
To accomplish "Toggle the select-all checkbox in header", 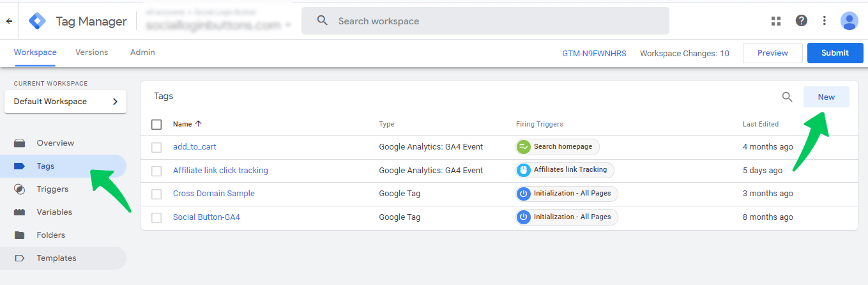I will click(x=156, y=124).
